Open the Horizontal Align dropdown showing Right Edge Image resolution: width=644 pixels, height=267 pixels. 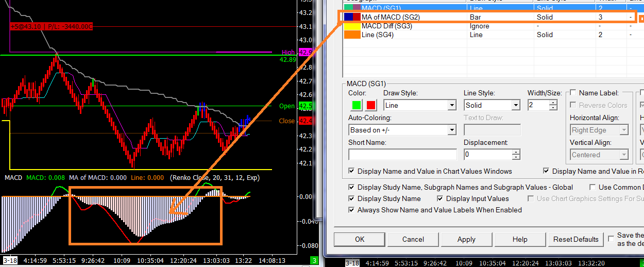tap(599, 130)
